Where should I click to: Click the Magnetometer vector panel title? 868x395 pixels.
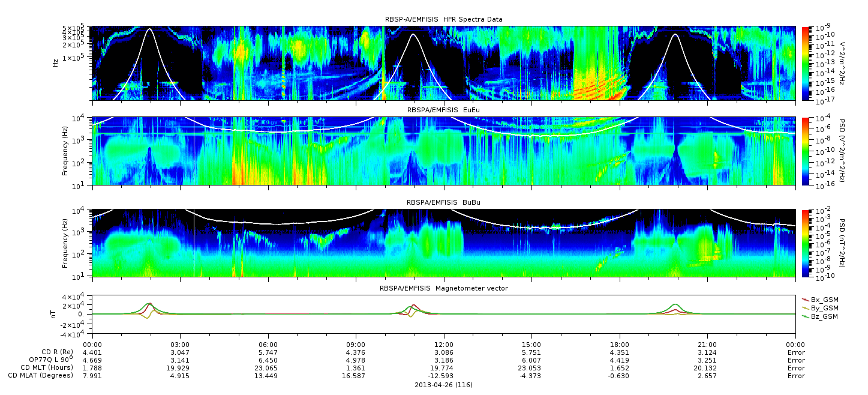pos(443,288)
